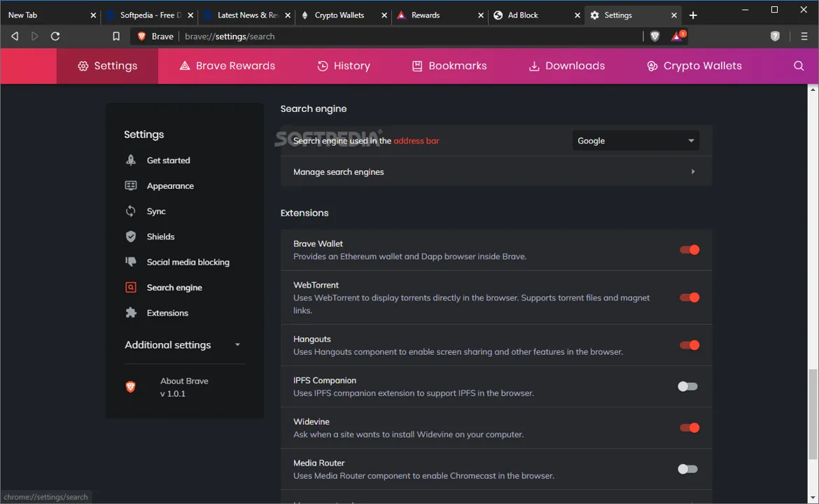The image size is (819, 504).
Task: Click the back navigation arrow
Action: coord(15,36)
